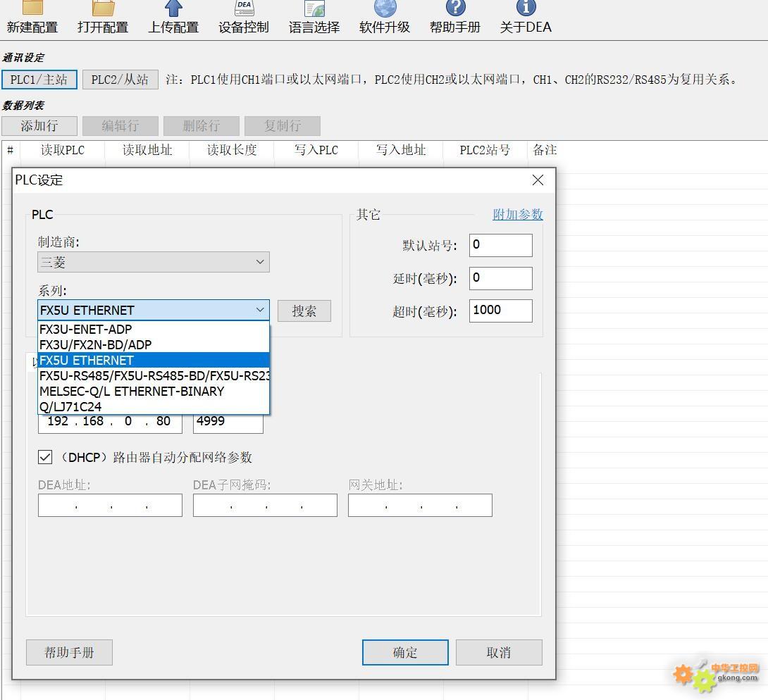Click the 读取地址 column header
The height and width of the screenshot is (700, 768).
[147, 150]
